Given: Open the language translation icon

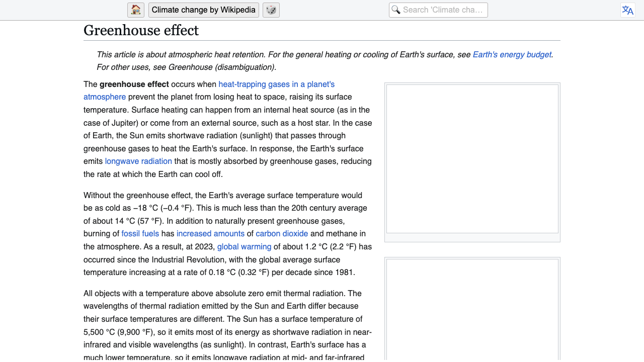Looking at the screenshot, I should click(x=628, y=10).
